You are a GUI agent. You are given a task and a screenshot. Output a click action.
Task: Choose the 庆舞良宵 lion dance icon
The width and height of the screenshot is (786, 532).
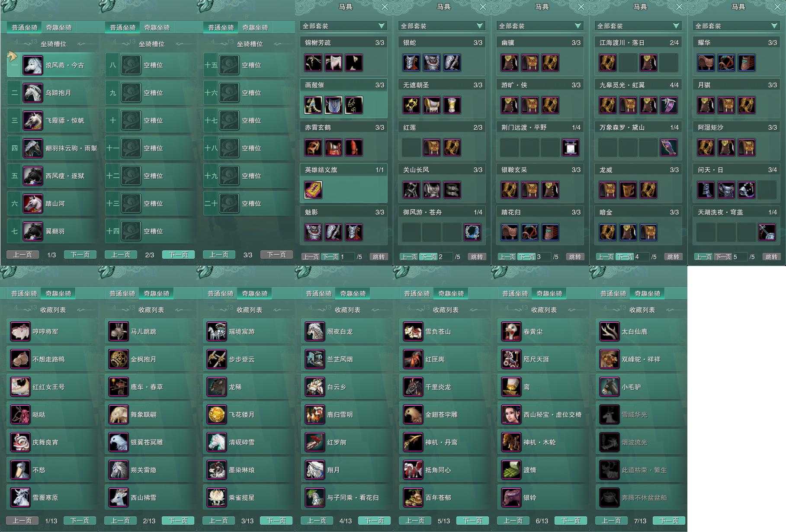click(20, 442)
